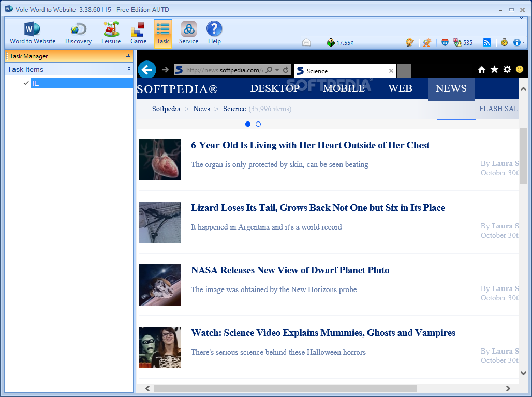The image size is (532, 397).
Task: Open the Leisure section
Action: click(x=111, y=33)
